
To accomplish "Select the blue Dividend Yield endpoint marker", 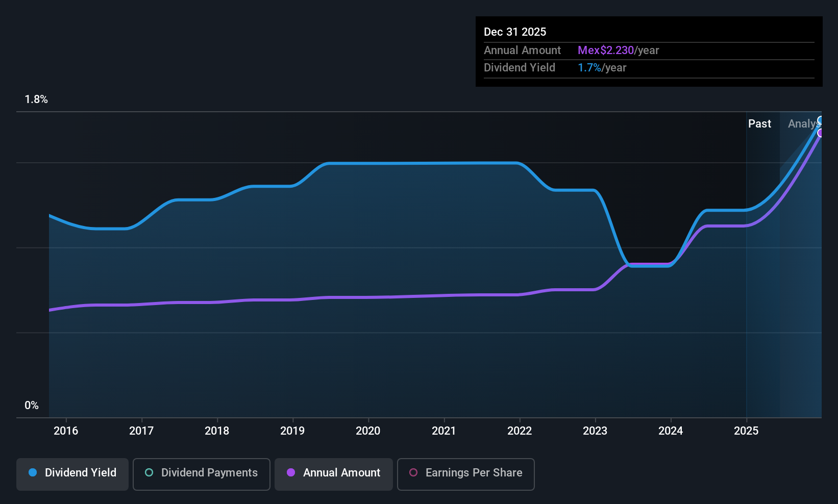I will click(x=820, y=121).
